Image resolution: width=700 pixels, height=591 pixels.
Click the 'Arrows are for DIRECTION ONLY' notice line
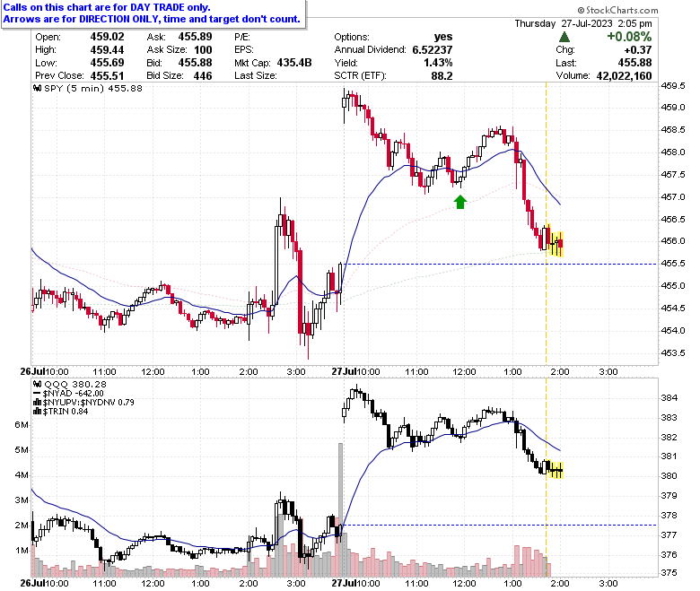coord(152,19)
